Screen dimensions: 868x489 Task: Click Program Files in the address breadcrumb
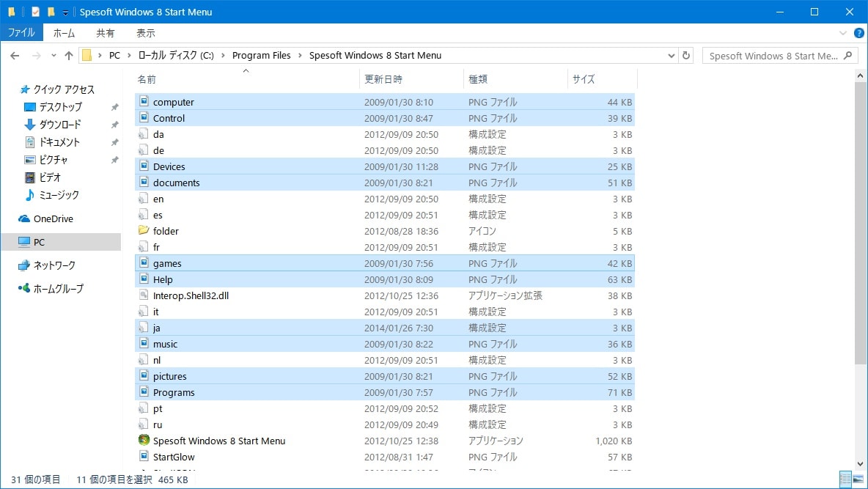point(261,56)
